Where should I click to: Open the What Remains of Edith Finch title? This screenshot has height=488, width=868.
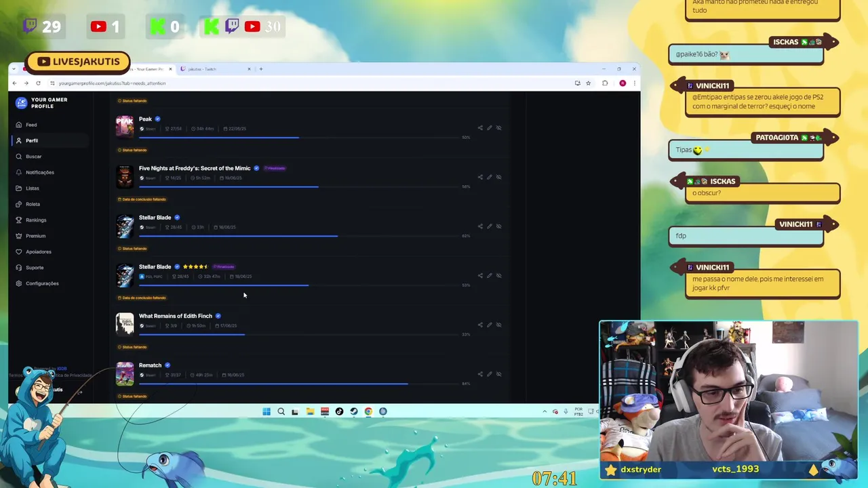click(176, 316)
